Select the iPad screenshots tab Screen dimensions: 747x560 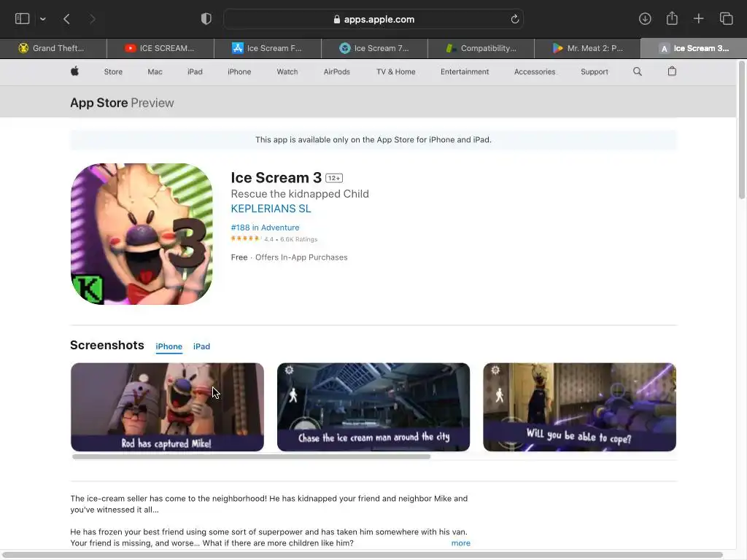click(201, 346)
